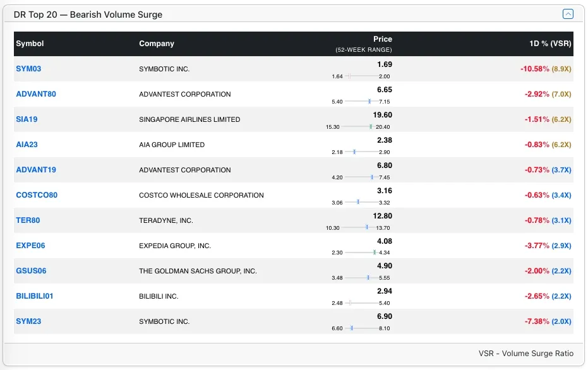Open the SIA19 symbol link
Viewport: 588px width, 370px height.
pos(27,119)
